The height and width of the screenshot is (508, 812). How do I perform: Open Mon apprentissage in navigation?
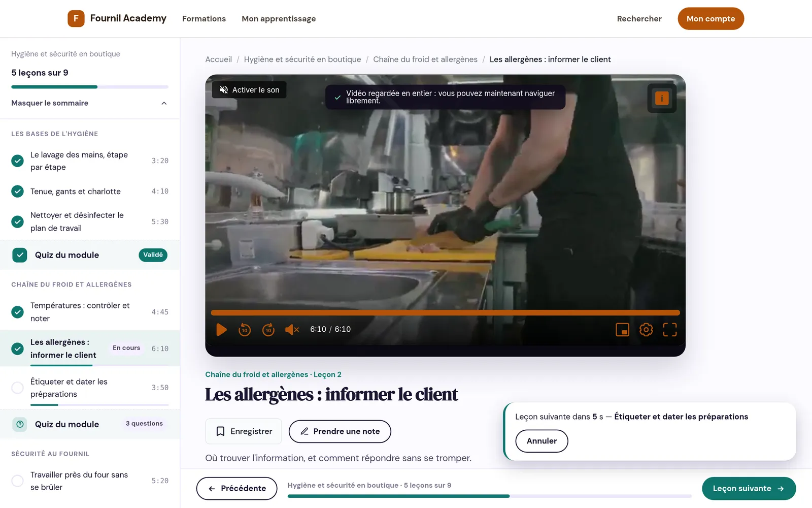pyautogui.click(x=279, y=19)
